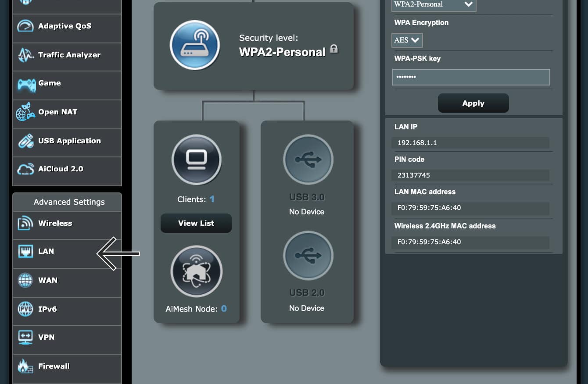This screenshot has width=588, height=384.
Task: Click the LAN port icon
Action: click(x=25, y=252)
